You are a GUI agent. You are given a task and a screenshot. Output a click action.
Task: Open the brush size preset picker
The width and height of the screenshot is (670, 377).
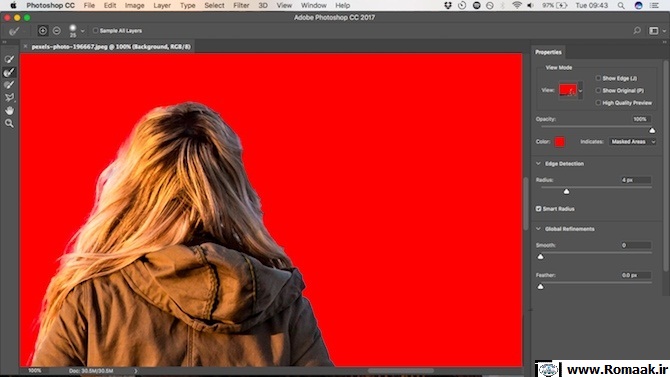(x=82, y=31)
